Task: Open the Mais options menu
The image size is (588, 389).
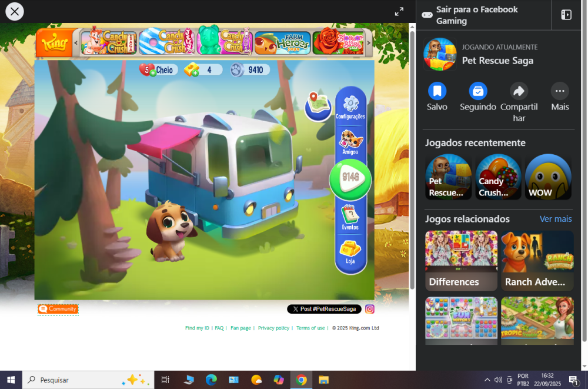Action: (x=560, y=91)
